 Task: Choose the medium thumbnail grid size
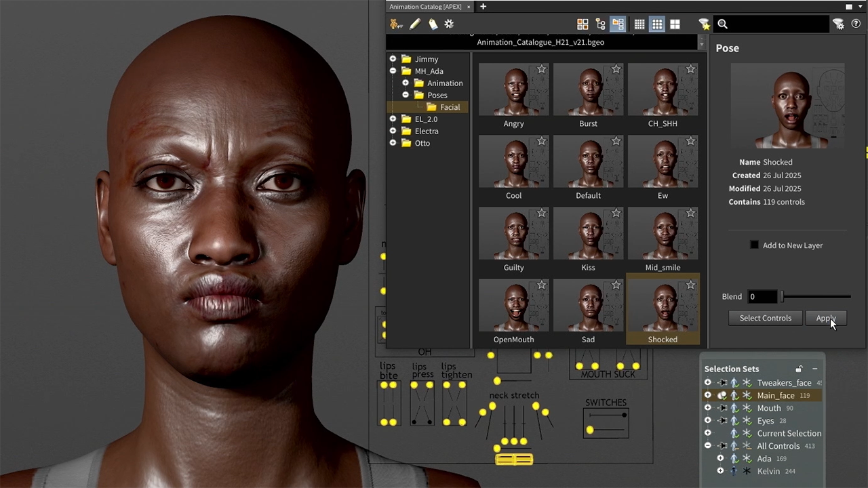coord(657,24)
